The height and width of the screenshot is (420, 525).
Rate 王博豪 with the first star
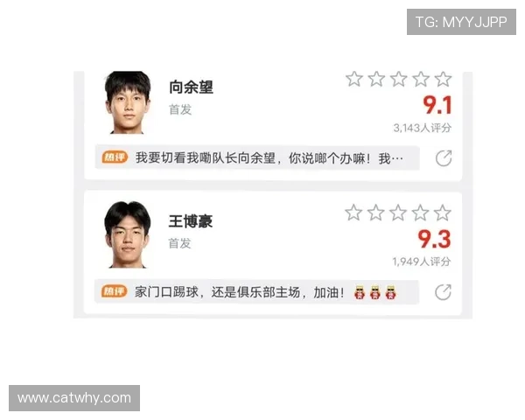tap(353, 213)
